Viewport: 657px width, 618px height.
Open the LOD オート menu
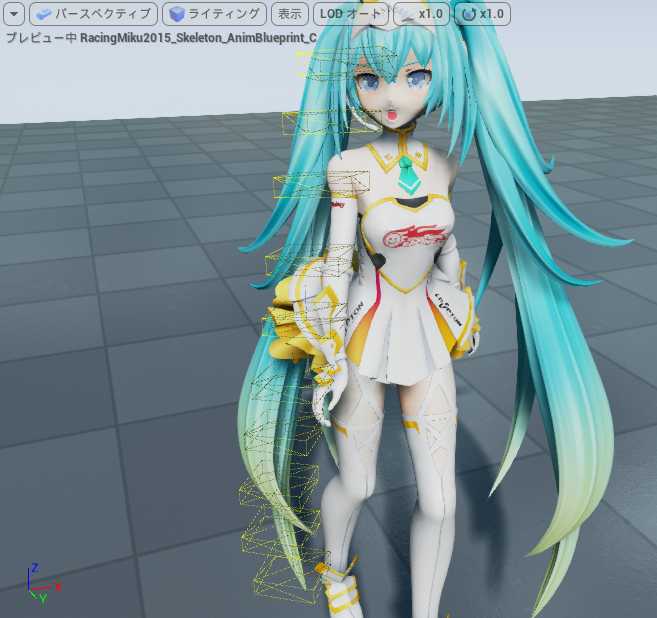[x=351, y=14]
